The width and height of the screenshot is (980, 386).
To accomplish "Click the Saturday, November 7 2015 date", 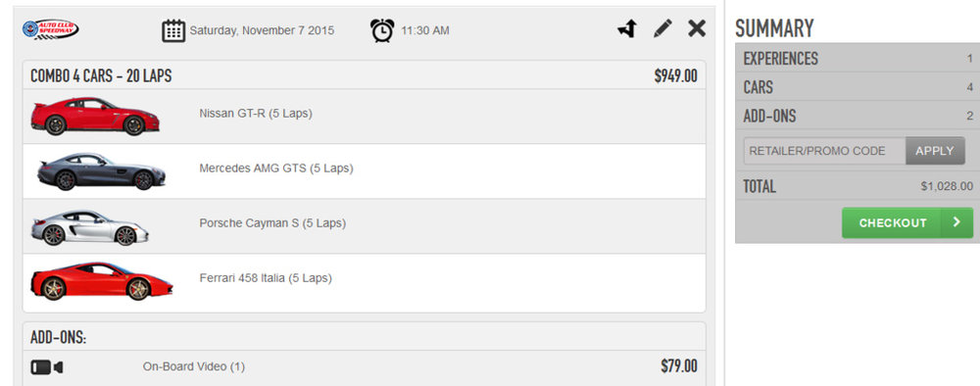I will tap(262, 30).
